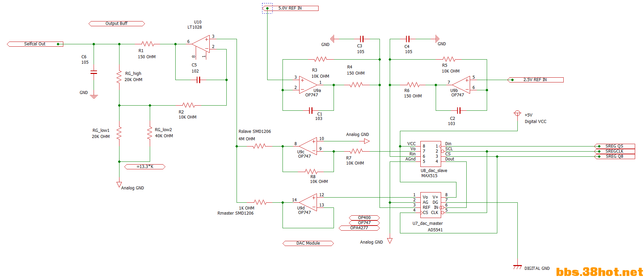
Task: Click the R2 10K OHM resistor
Action: (189, 105)
